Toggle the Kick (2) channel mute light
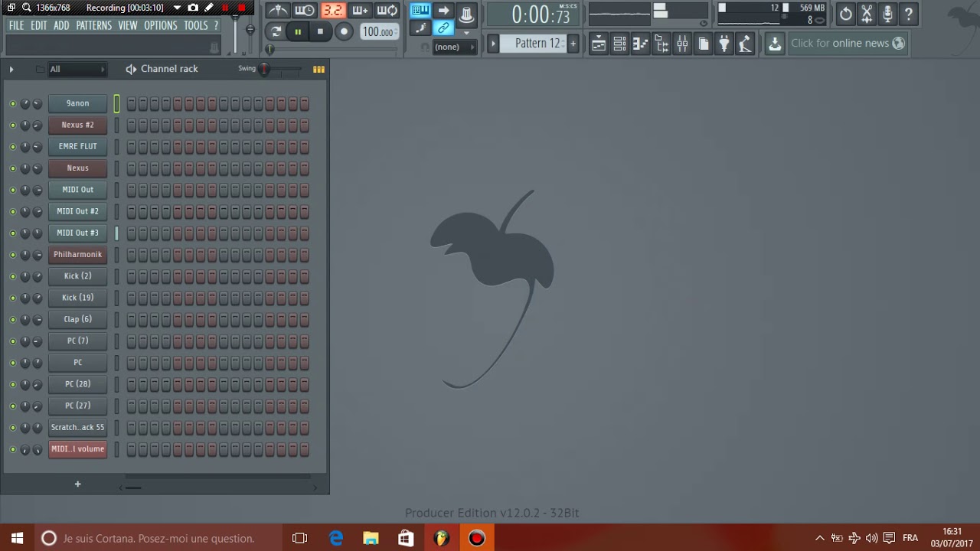980x551 pixels. [x=12, y=276]
